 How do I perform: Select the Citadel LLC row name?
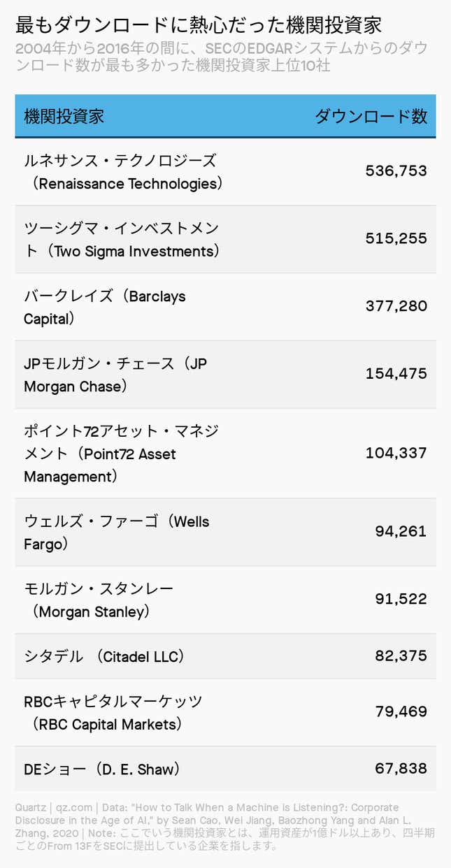[x=104, y=657]
